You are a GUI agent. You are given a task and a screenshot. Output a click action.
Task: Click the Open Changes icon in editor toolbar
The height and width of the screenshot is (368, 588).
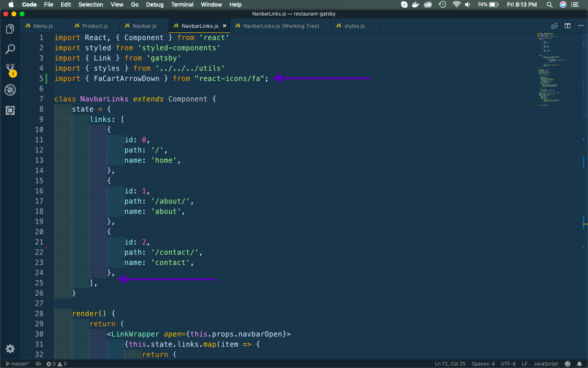(x=555, y=26)
